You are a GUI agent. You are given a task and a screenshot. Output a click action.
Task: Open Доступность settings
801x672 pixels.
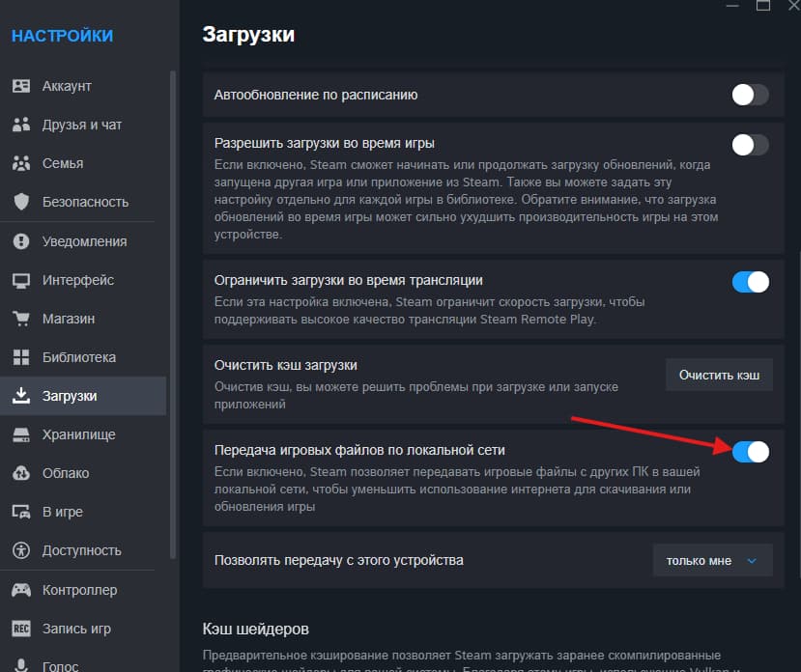tap(83, 550)
